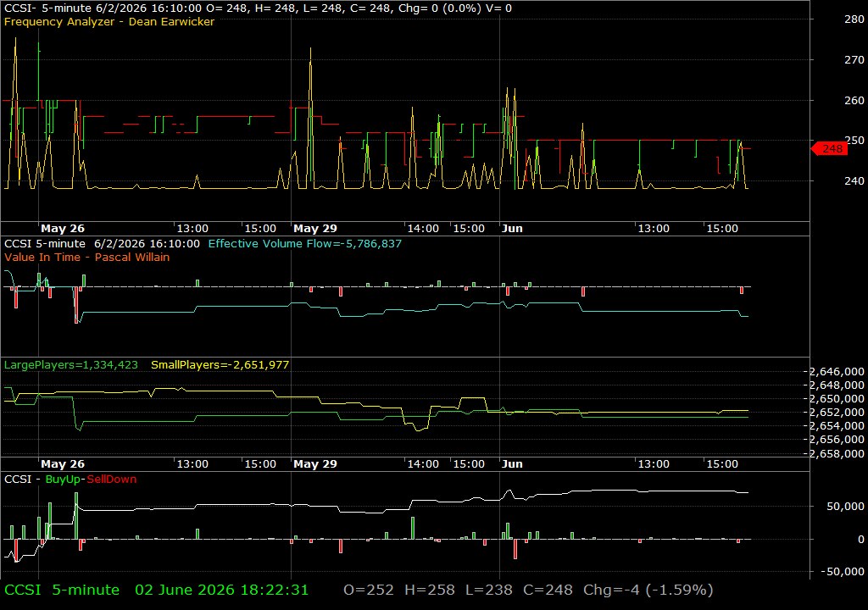Click the 'C=248' status bar value

click(548, 590)
